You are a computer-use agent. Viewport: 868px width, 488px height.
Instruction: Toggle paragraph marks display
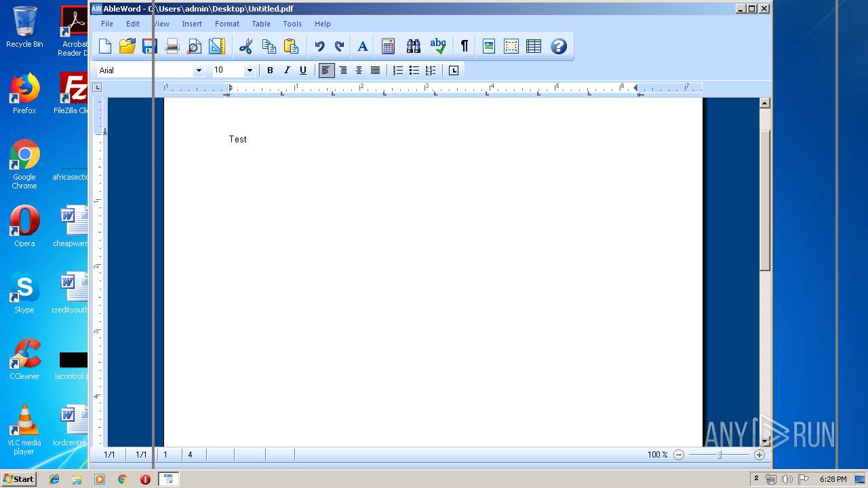[464, 46]
